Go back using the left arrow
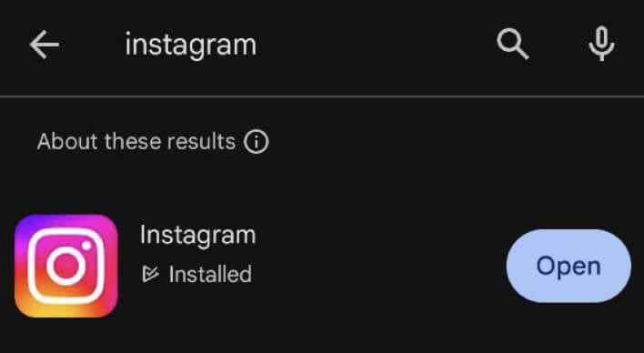This screenshot has height=353, width=644. [45, 45]
